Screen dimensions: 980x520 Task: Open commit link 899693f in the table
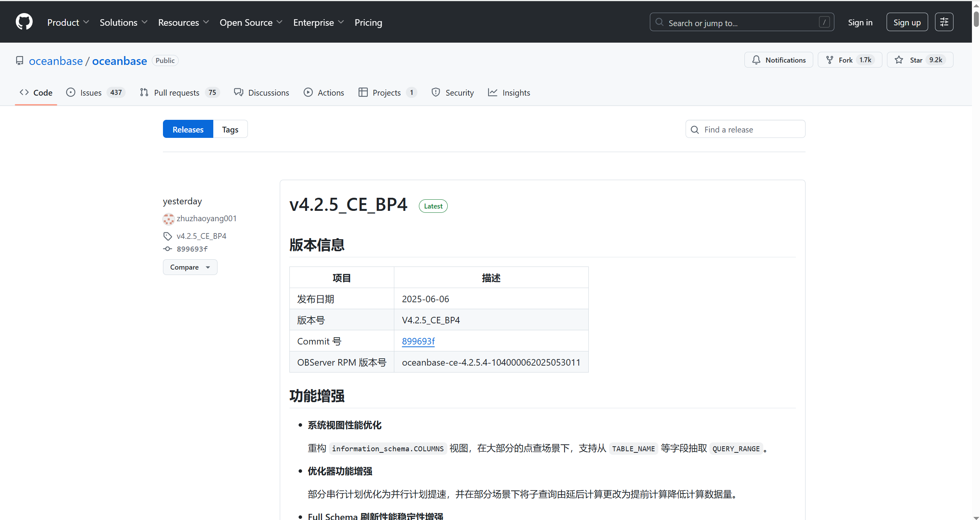(418, 341)
